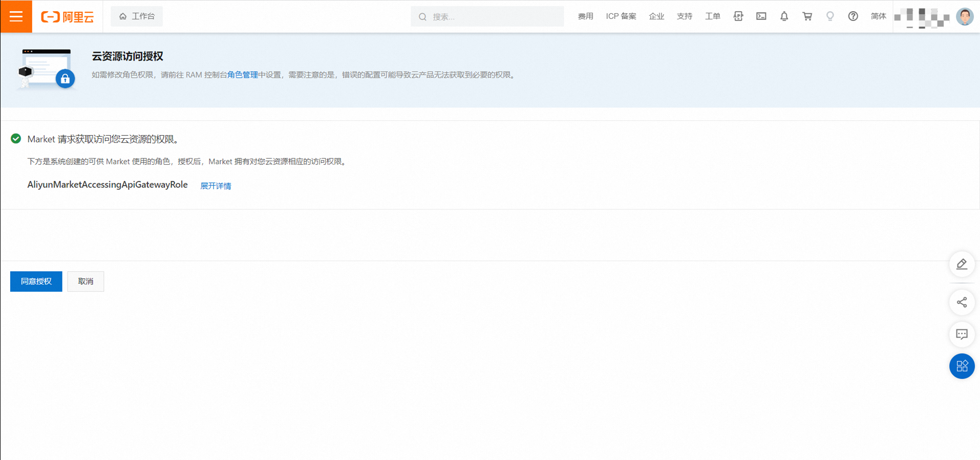Click the 同意授权 button

coord(36,281)
